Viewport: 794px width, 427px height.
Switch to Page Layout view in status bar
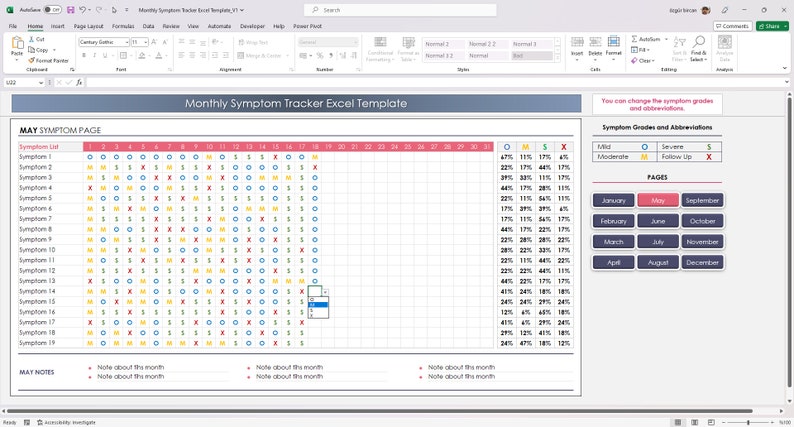coord(695,422)
